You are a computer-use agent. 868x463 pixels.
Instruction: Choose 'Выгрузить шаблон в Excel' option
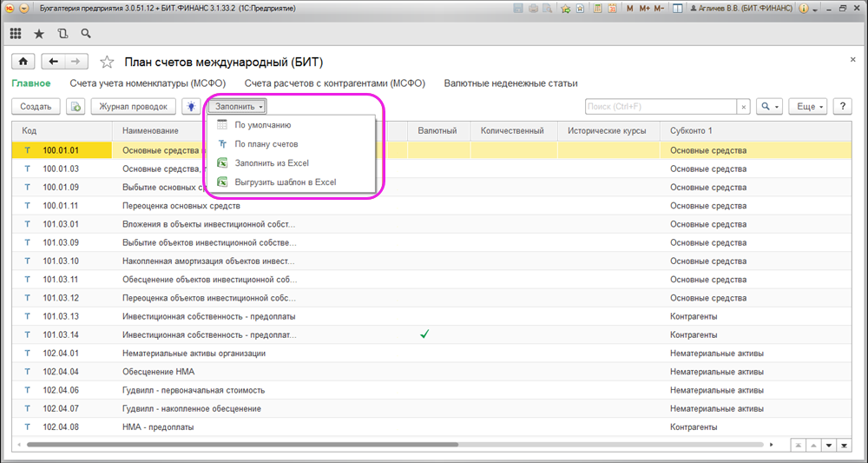285,182
